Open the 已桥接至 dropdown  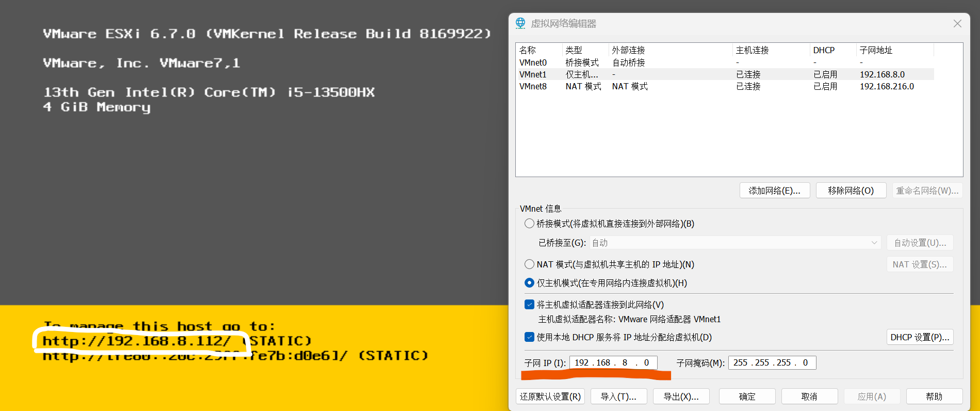735,243
